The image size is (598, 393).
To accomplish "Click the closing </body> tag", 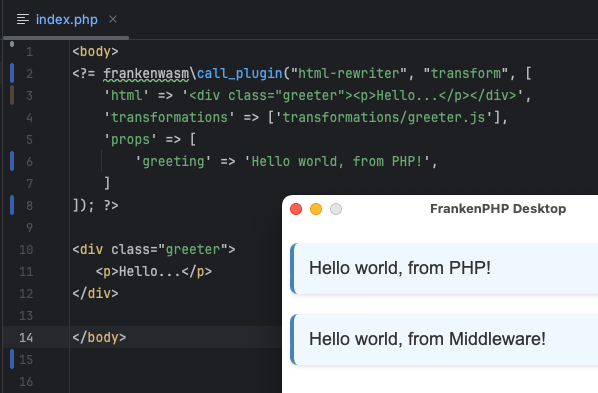I will tap(99, 337).
